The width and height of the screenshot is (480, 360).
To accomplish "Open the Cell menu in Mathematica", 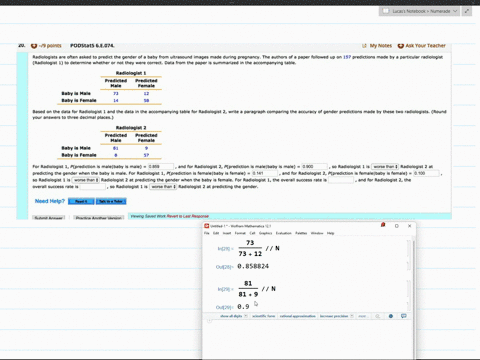I will [x=252, y=233].
